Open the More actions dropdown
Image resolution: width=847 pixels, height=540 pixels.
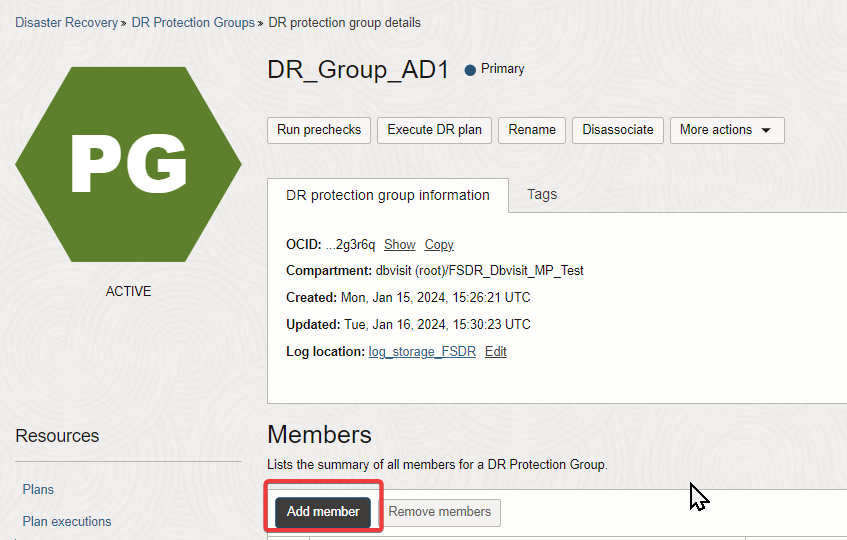point(727,130)
